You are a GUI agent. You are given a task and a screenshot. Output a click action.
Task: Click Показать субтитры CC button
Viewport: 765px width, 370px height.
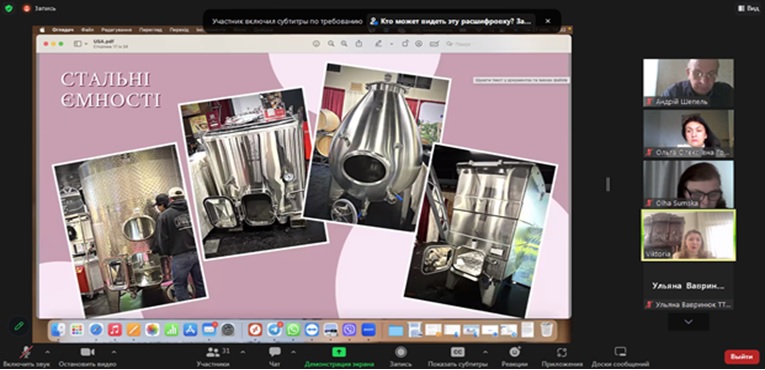[457, 357]
